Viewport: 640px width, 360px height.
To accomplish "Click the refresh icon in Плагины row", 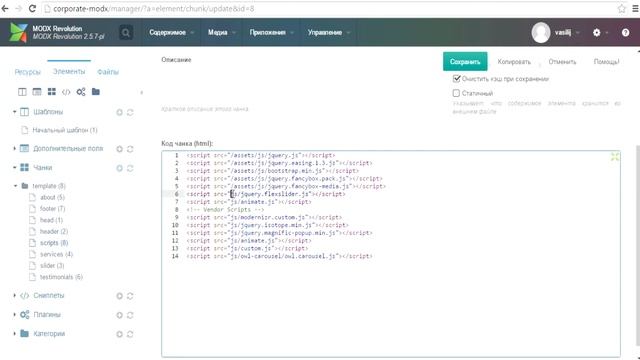I will [130, 315].
